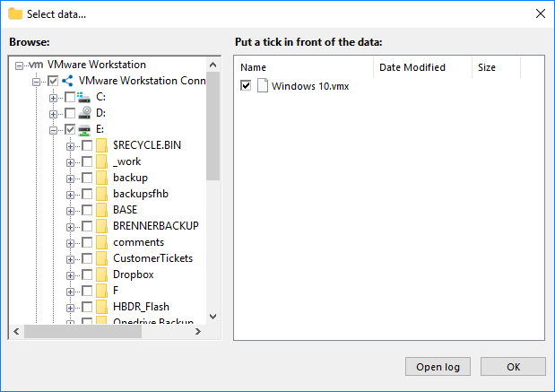Image resolution: width=555 pixels, height=392 pixels.
Task: Click the Dropbox folder icon
Action: (x=101, y=274)
